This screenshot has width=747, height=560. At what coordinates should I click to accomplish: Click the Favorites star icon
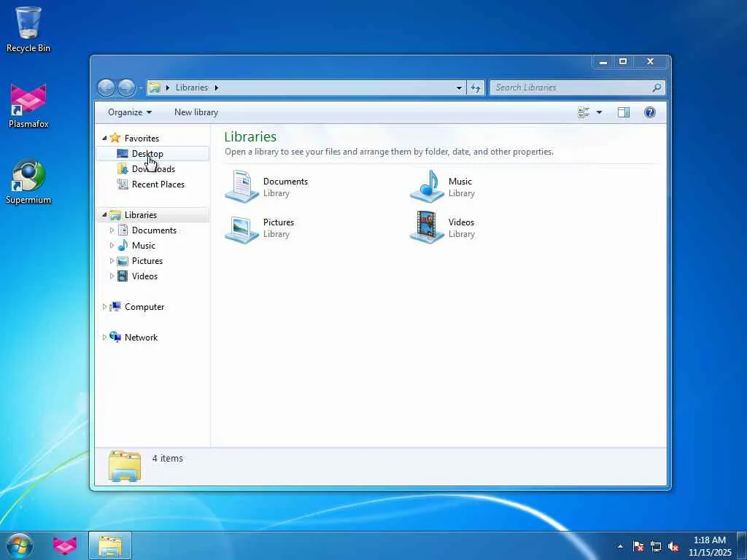[x=115, y=138]
